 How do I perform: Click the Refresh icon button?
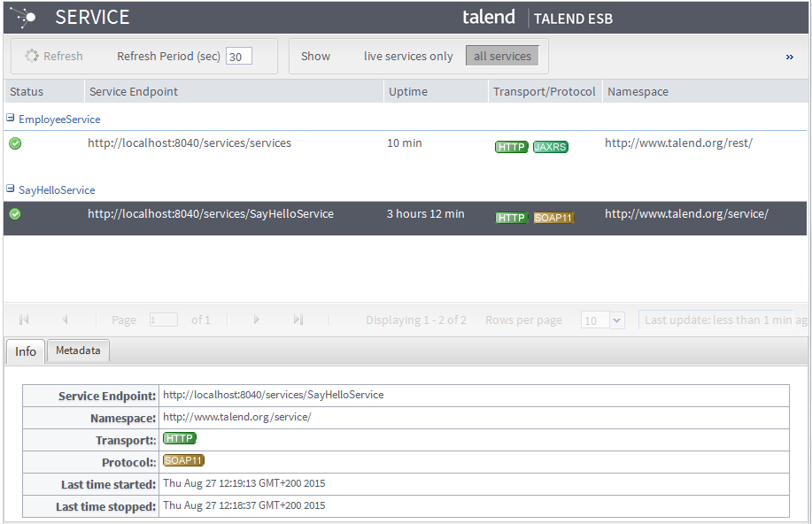tap(33, 56)
